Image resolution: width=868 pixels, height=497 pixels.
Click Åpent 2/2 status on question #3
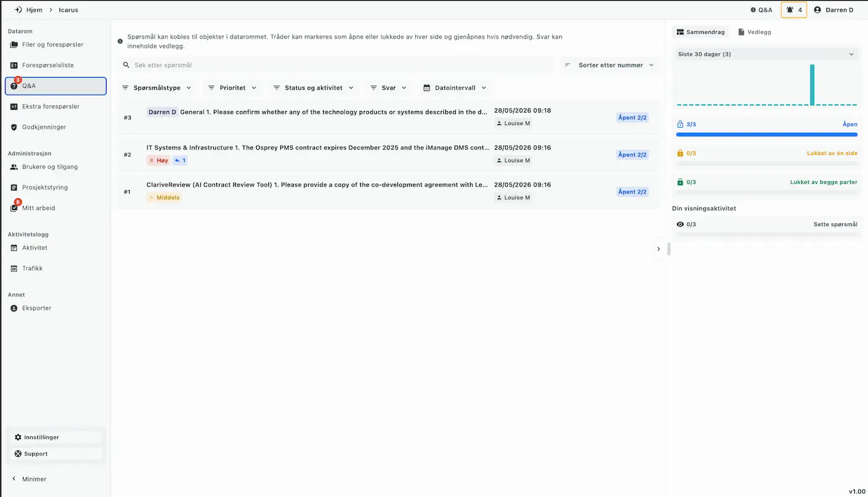(632, 117)
